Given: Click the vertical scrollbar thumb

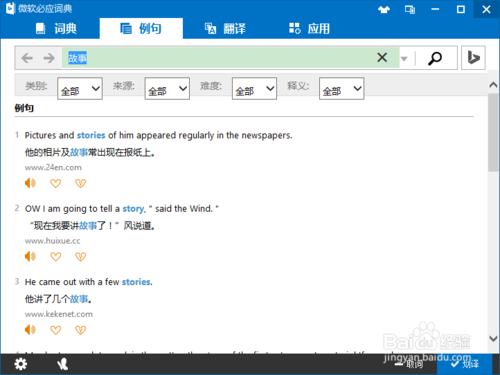Looking at the screenshot, I should [x=493, y=132].
